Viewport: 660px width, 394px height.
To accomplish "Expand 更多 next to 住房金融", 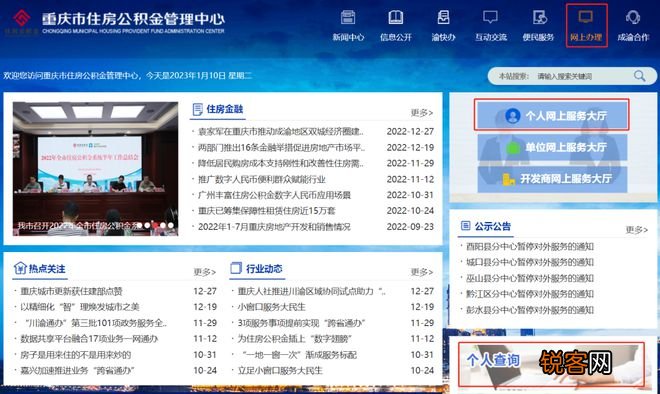I will (422, 113).
